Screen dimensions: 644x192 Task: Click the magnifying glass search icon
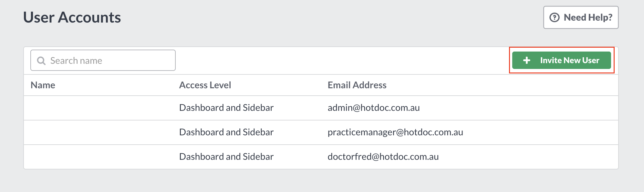pos(41,61)
